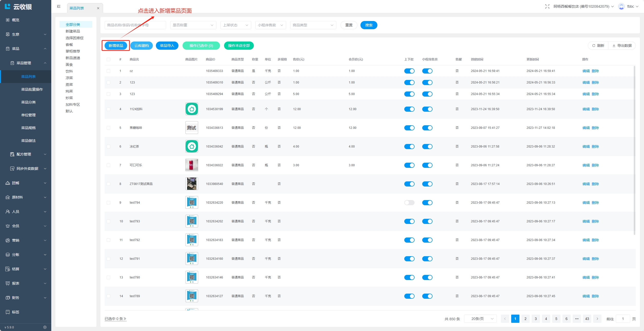Open the 概览 overview sidebar icon
644x331 pixels.
click(x=8, y=20)
